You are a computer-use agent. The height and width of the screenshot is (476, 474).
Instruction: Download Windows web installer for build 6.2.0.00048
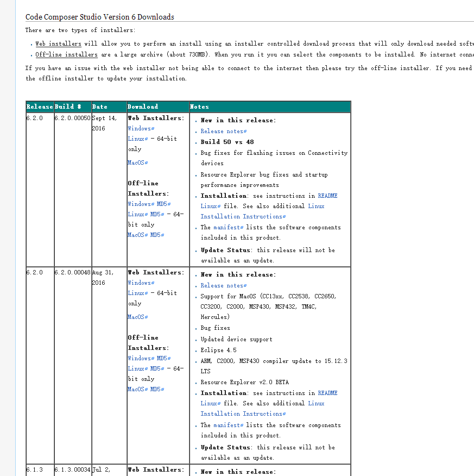tap(141, 283)
